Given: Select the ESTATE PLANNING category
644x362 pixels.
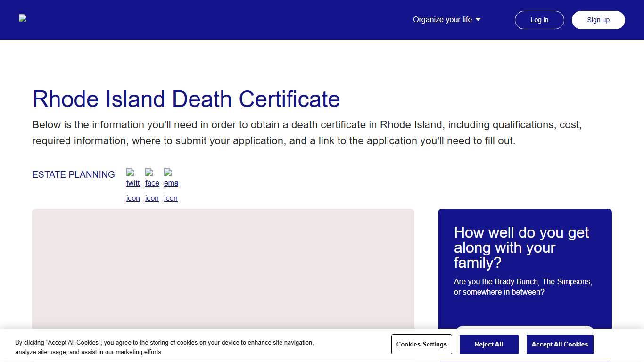Looking at the screenshot, I should click(x=74, y=174).
